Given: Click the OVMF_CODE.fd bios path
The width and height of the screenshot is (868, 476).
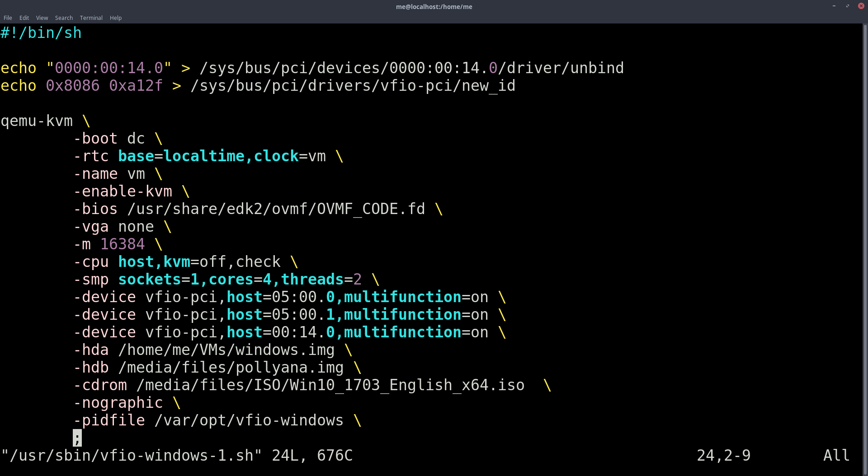Looking at the screenshot, I should tap(276, 209).
